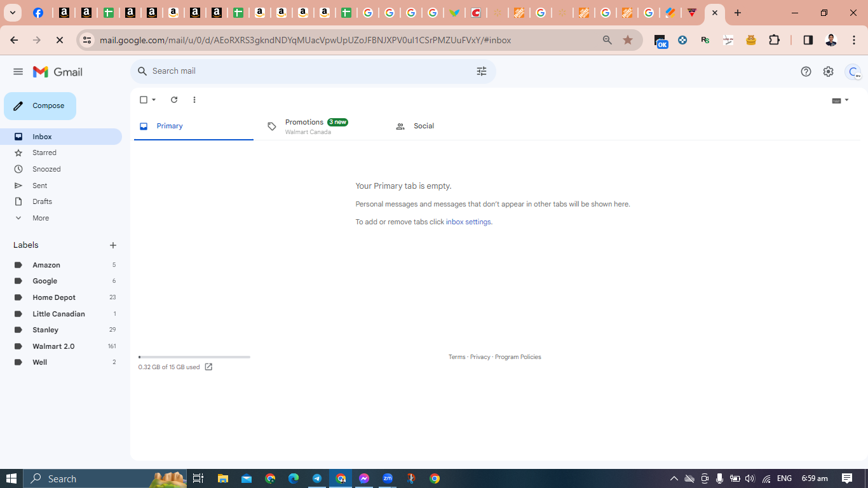Click the zoom magnifier icon in address bar
Image resolution: width=868 pixels, height=488 pixels.
point(607,40)
